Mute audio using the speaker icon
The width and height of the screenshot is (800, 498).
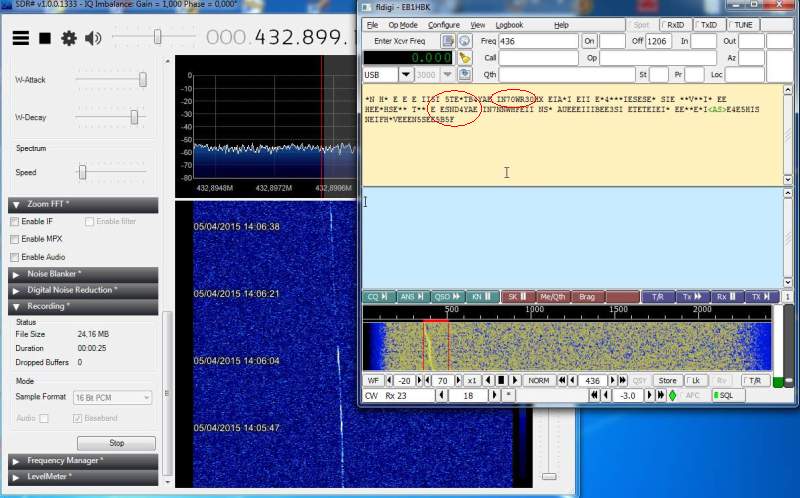(93, 38)
